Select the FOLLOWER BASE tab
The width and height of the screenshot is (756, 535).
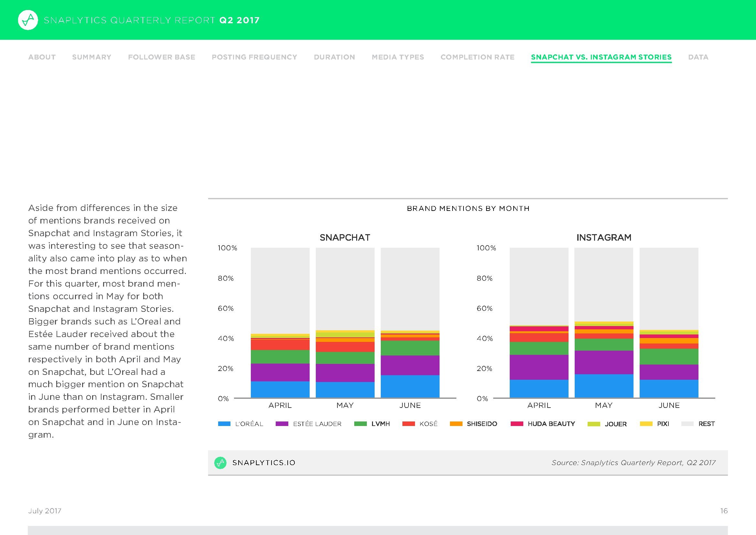pos(162,57)
